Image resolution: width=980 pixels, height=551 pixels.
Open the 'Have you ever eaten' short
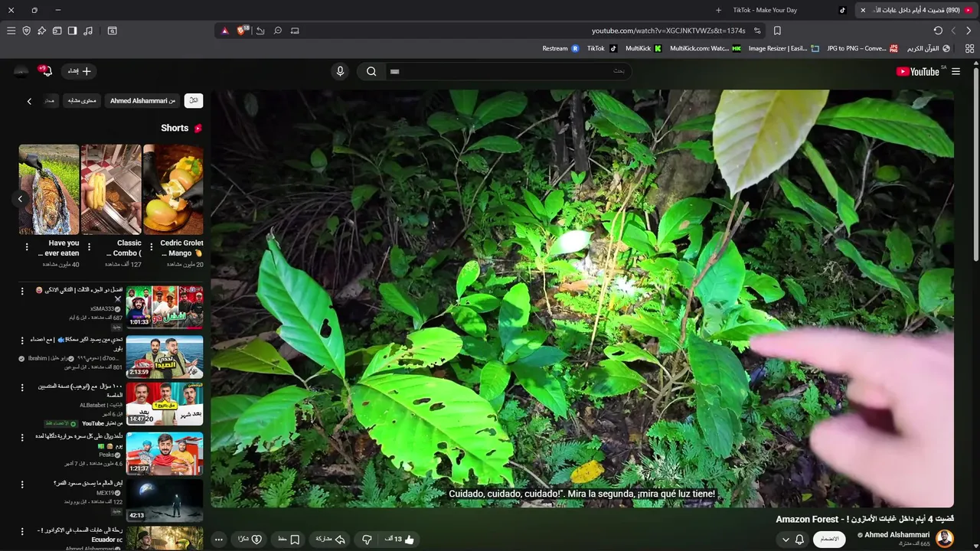(49, 189)
